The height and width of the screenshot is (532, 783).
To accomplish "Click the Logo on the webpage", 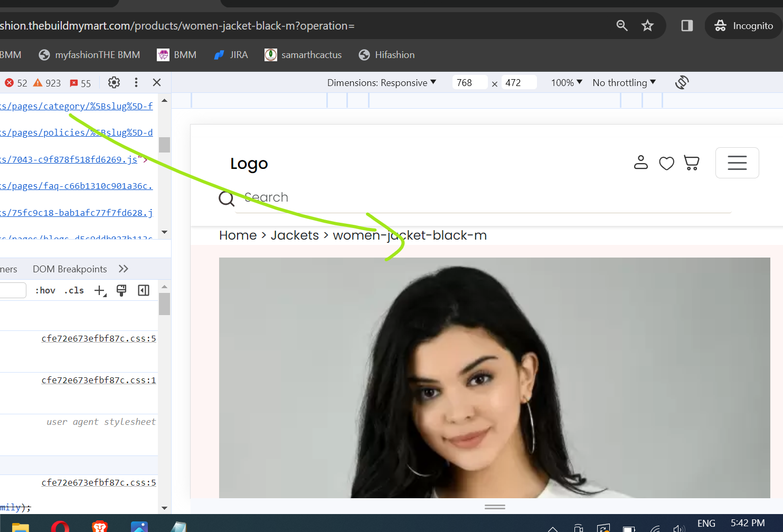I will pos(249,164).
